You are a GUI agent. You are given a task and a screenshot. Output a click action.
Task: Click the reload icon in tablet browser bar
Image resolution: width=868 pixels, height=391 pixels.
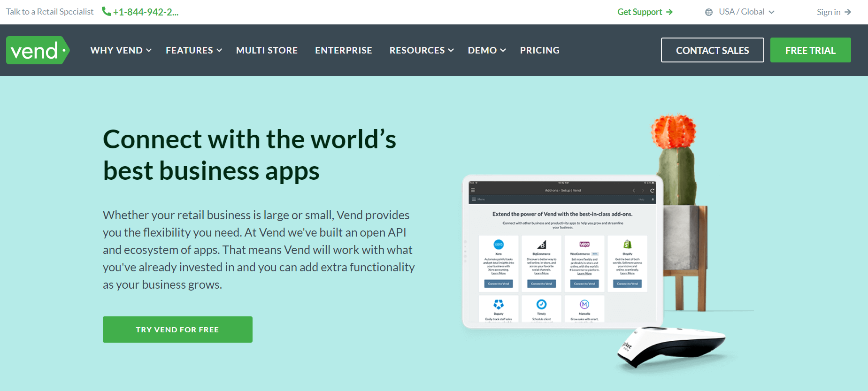pos(652,191)
